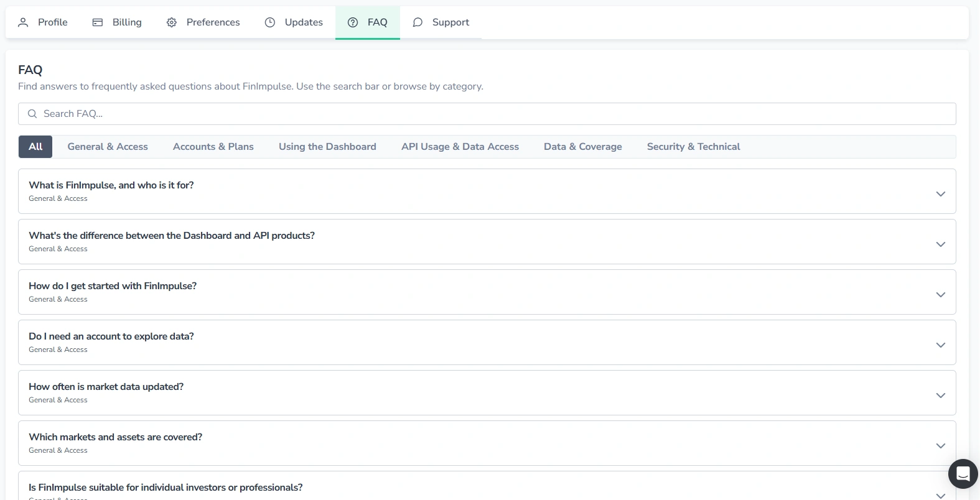
Task: Open the Support tab
Action: pos(441,22)
